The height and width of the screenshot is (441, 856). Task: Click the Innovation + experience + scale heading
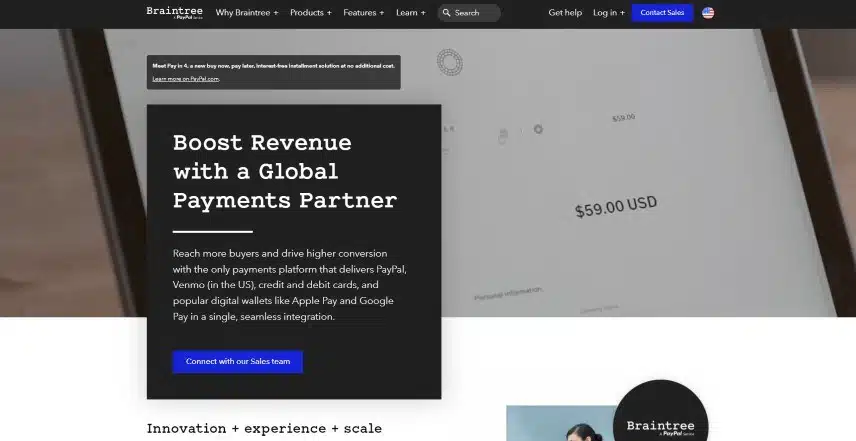click(264, 428)
